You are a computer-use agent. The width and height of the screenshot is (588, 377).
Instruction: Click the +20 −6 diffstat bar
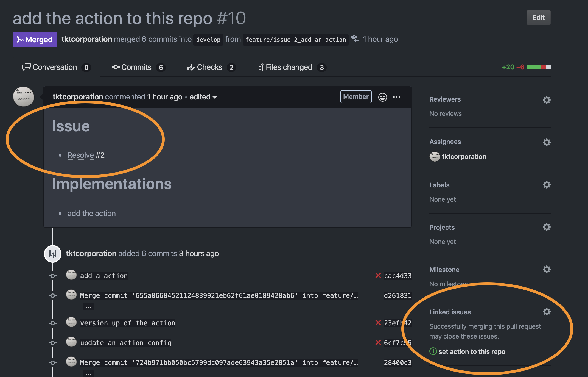[x=526, y=67]
